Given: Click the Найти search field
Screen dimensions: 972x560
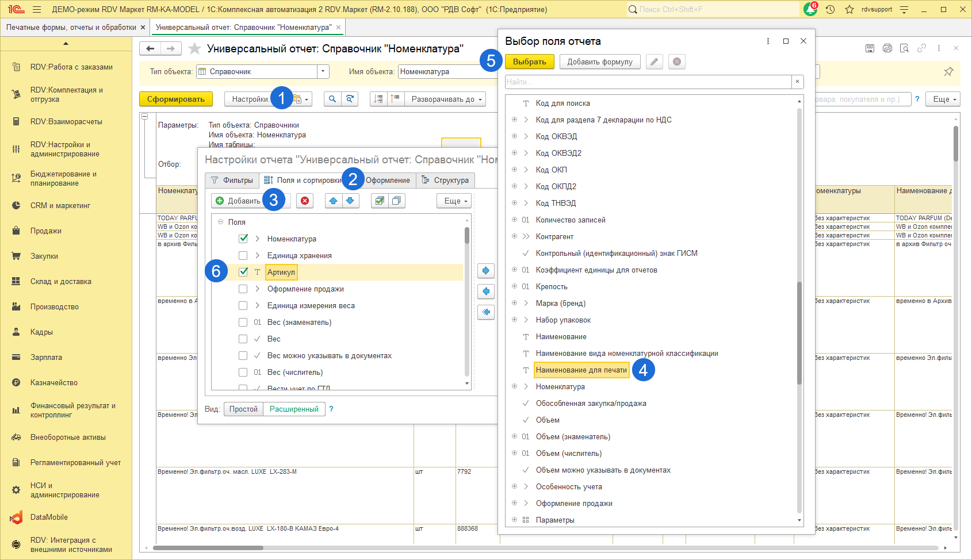Looking at the screenshot, I should [x=648, y=82].
